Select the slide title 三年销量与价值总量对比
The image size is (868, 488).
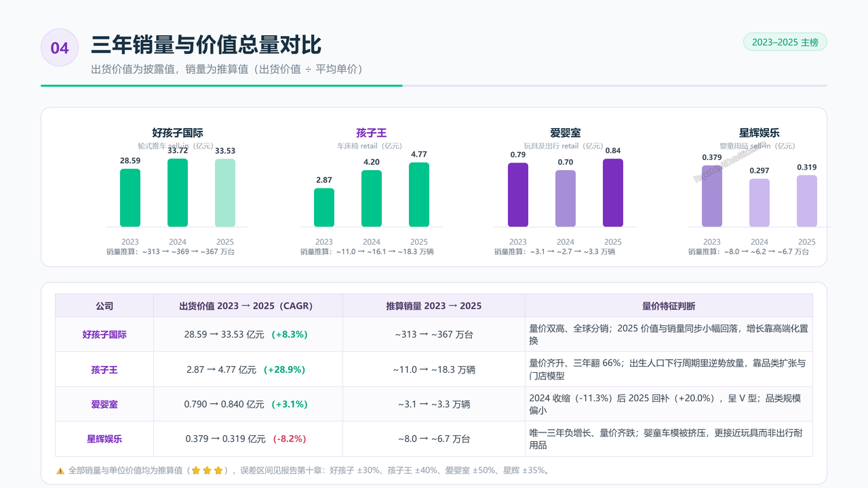tap(206, 45)
